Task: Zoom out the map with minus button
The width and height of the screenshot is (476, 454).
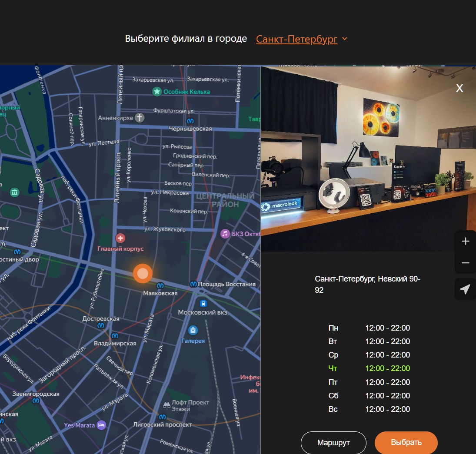Action: tap(465, 263)
